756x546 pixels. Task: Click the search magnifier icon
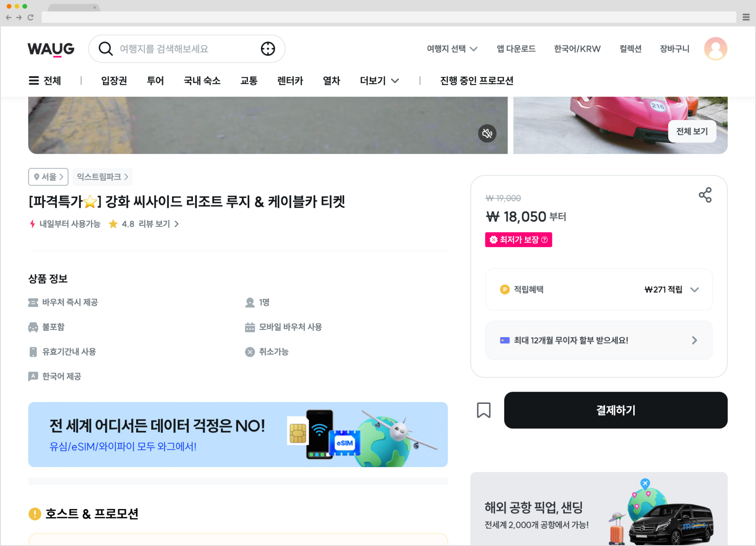point(105,49)
